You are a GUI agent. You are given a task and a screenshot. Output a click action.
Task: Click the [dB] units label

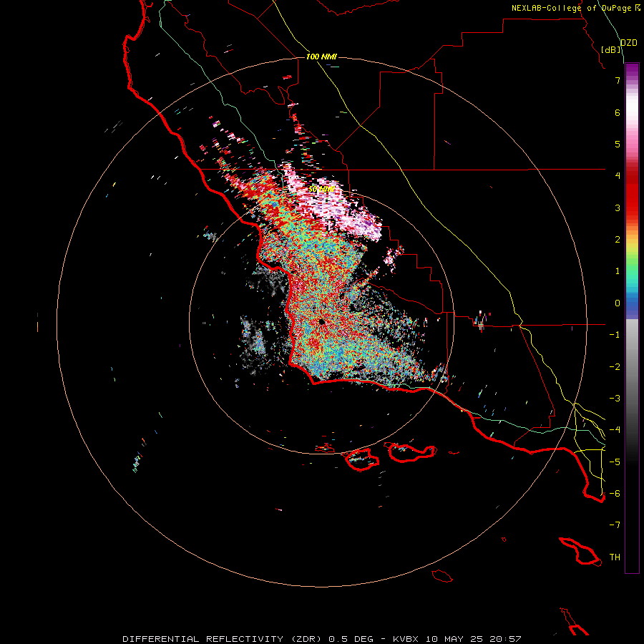(x=611, y=49)
